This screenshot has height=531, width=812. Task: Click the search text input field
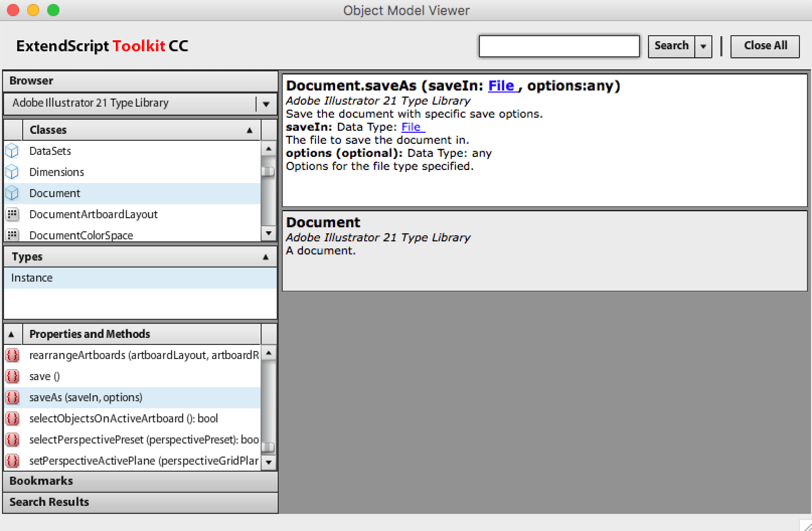coord(559,46)
